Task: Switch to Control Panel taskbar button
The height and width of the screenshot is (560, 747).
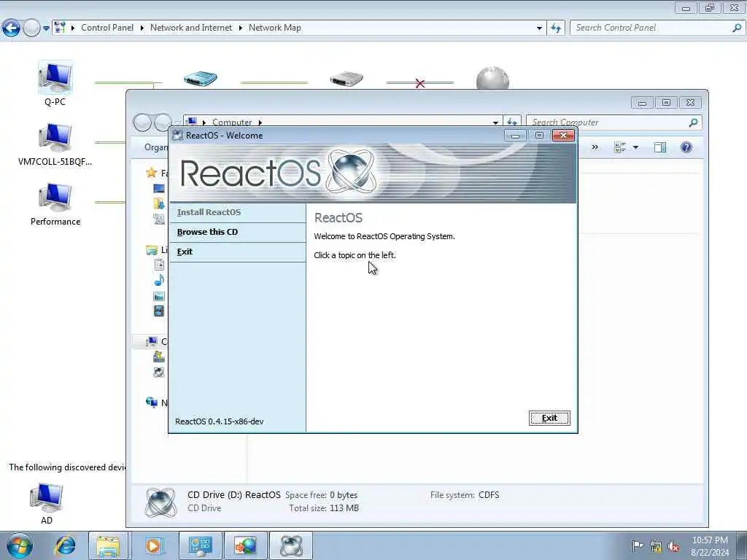Action: click(200, 545)
